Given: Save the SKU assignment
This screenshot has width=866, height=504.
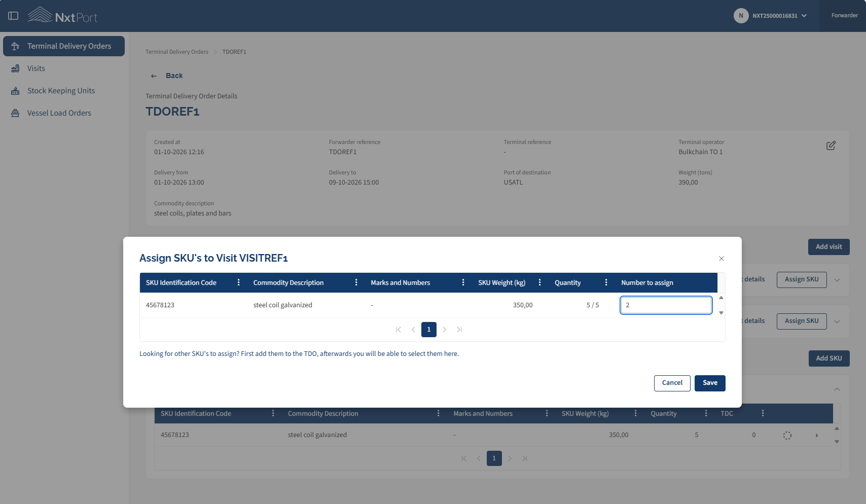Looking at the screenshot, I should coord(710,383).
